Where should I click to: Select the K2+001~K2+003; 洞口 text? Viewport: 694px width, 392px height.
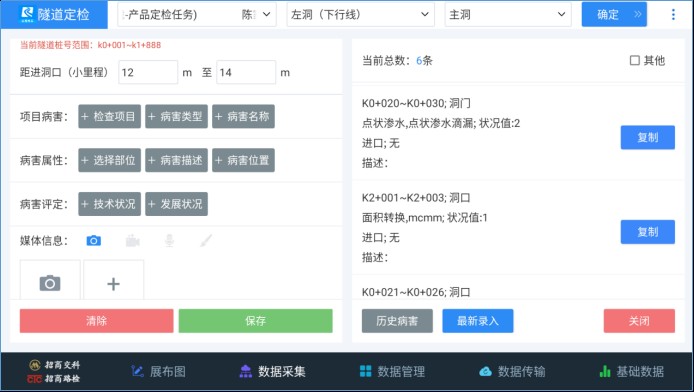click(416, 198)
